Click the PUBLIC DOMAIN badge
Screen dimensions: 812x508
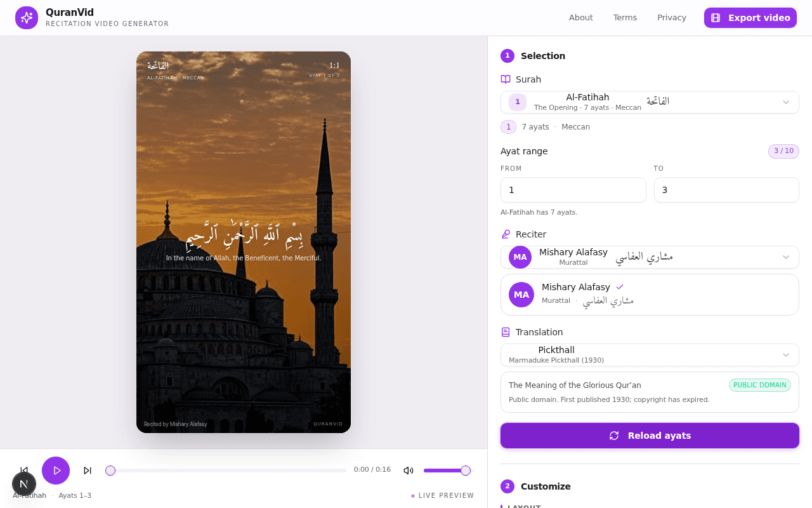[760, 385]
